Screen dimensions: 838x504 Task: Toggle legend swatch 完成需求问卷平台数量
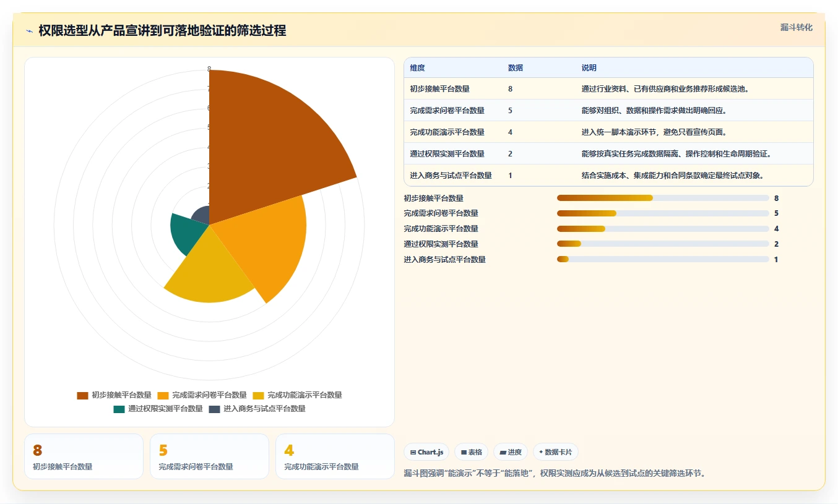(x=163, y=395)
